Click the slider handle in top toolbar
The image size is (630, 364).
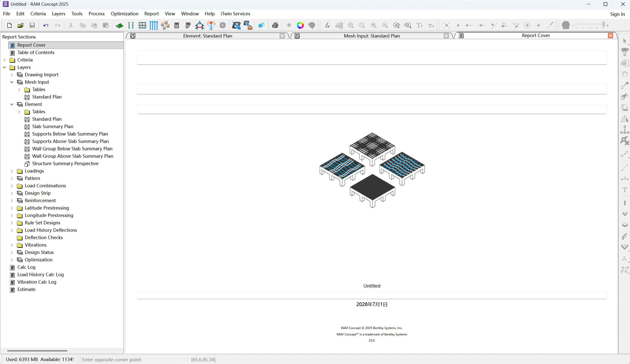(604, 25)
